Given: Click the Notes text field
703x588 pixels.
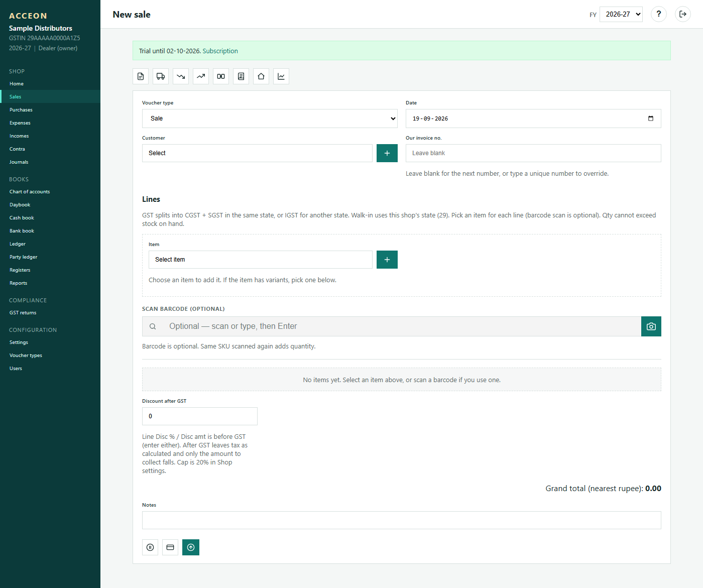Looking at the screenshot, I should [x=402, y=520].
